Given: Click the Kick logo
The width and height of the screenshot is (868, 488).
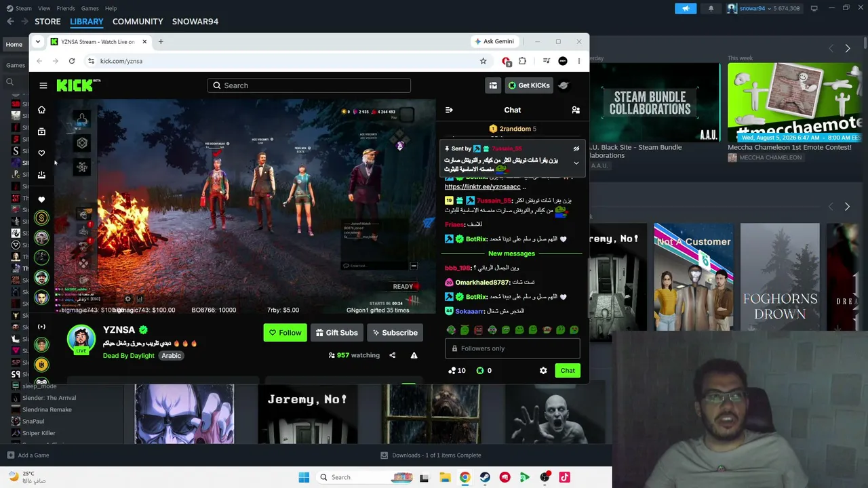Looking at the screenshot, I should click(78, 85).
